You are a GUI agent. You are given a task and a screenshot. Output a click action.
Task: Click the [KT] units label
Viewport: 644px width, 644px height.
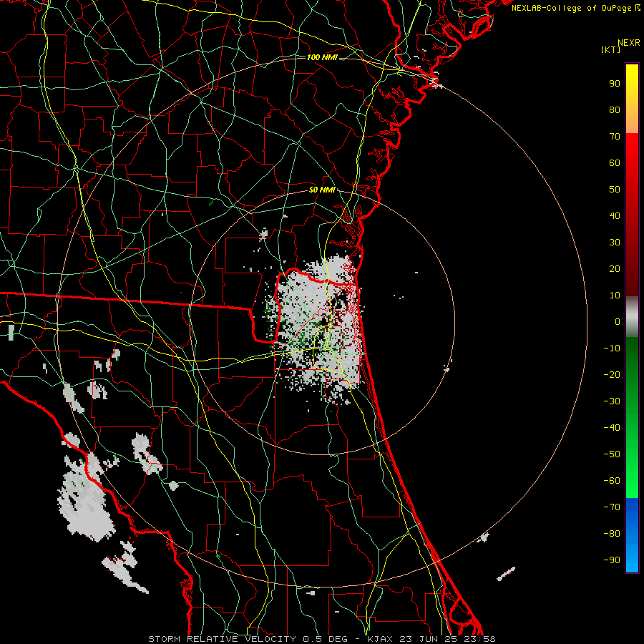point(611,49)
